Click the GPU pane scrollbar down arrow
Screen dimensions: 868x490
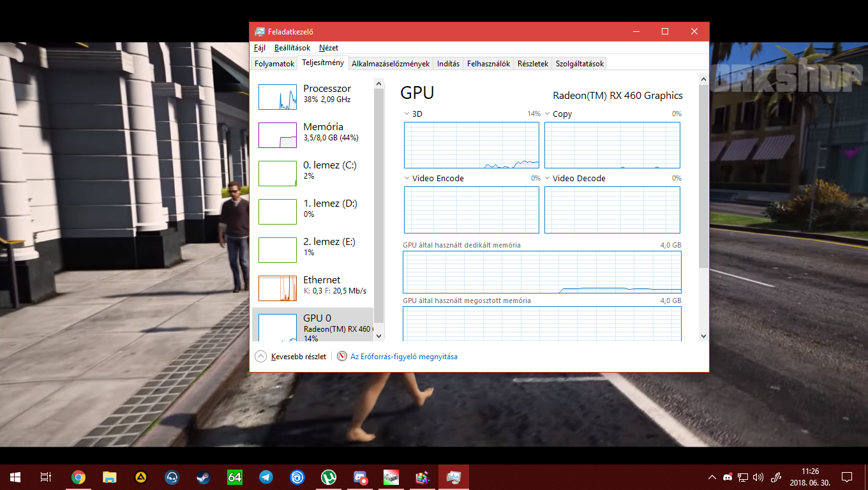point(703,336)
